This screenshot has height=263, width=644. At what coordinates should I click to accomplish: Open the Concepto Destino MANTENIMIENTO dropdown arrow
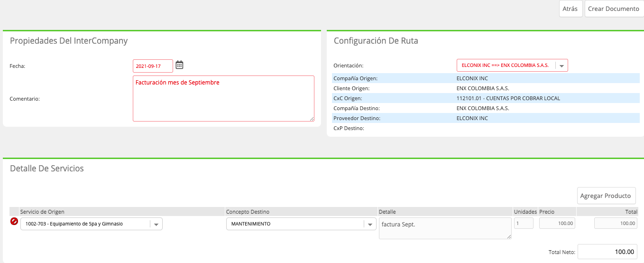click(x=370, y=224)
